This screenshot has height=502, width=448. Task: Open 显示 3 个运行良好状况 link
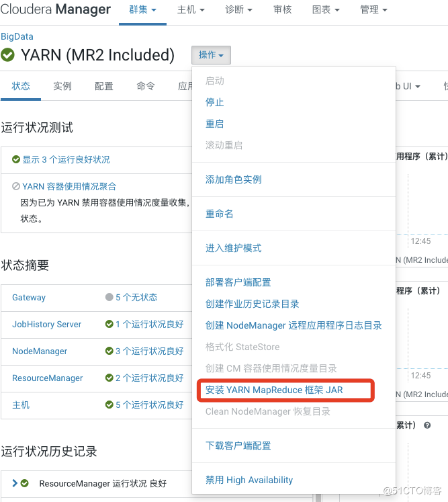tap(66, 159)
